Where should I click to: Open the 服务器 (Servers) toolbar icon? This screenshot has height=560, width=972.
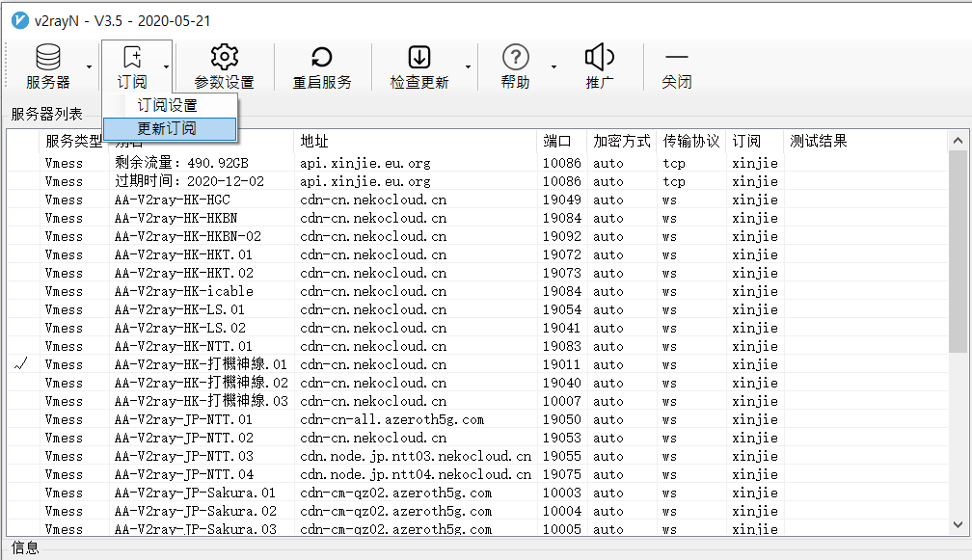[x=48, y=57]
